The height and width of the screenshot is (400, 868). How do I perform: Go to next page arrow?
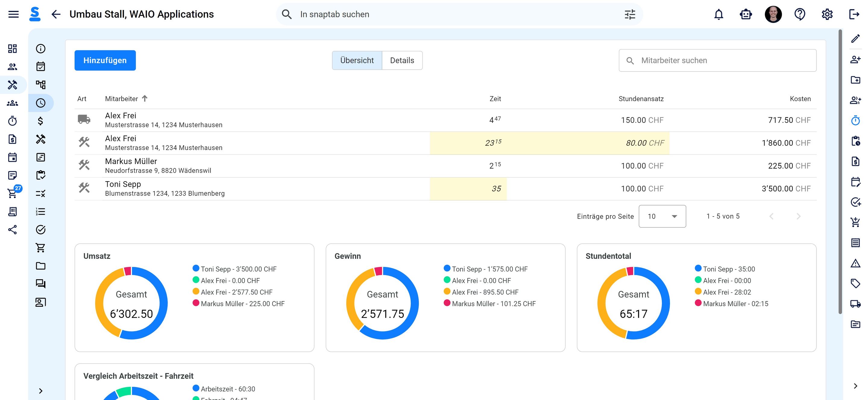798,216
